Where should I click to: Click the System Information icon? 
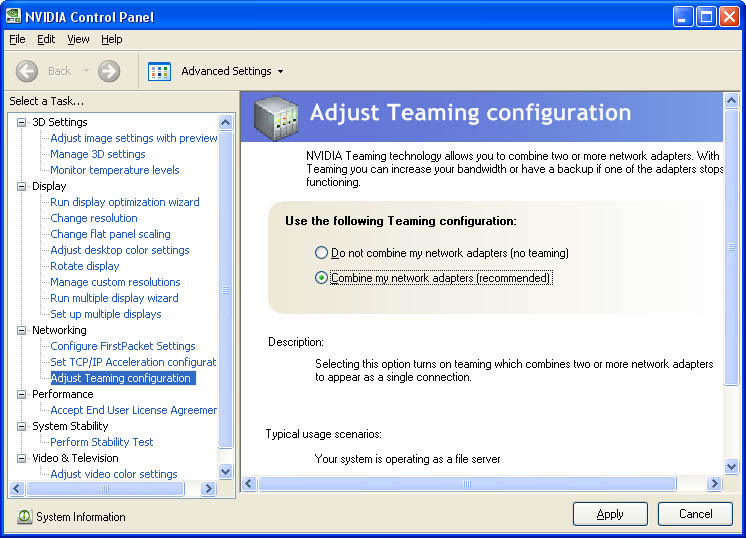point(24,516)
